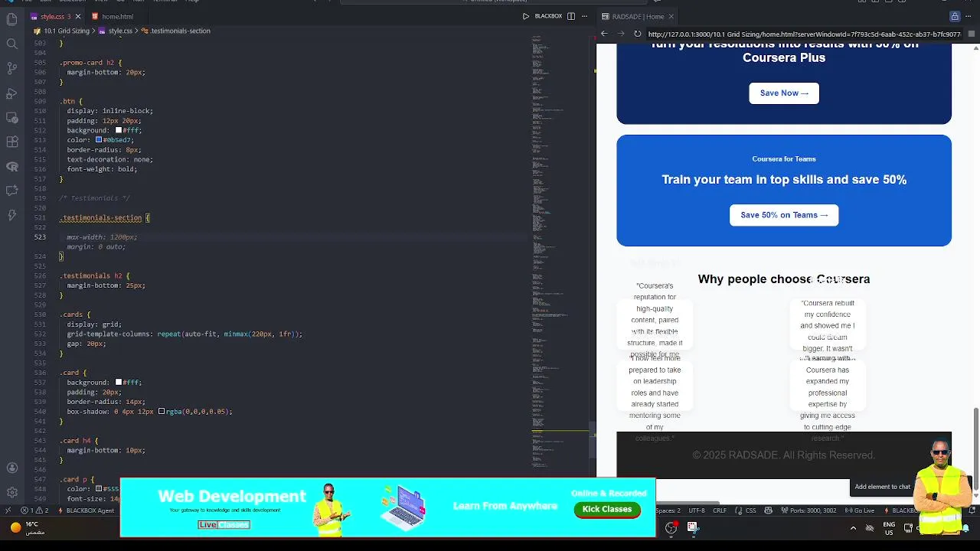Open the Manage gear in the activity bar
980x551 pixels.
(x=11, y=492)
